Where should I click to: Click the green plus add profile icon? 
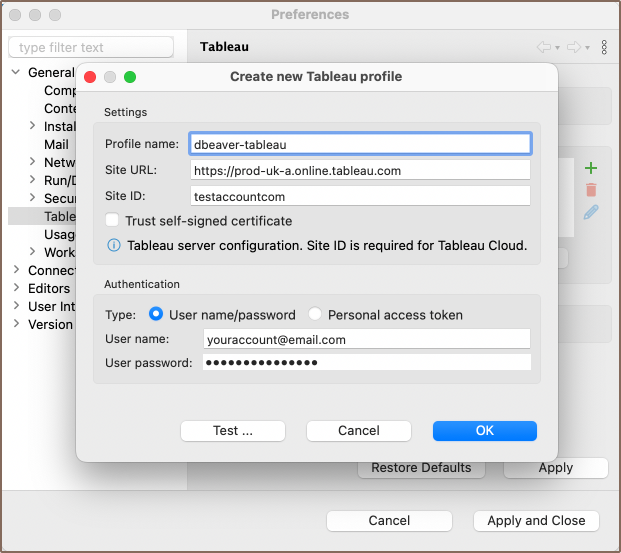pos(591,168)
